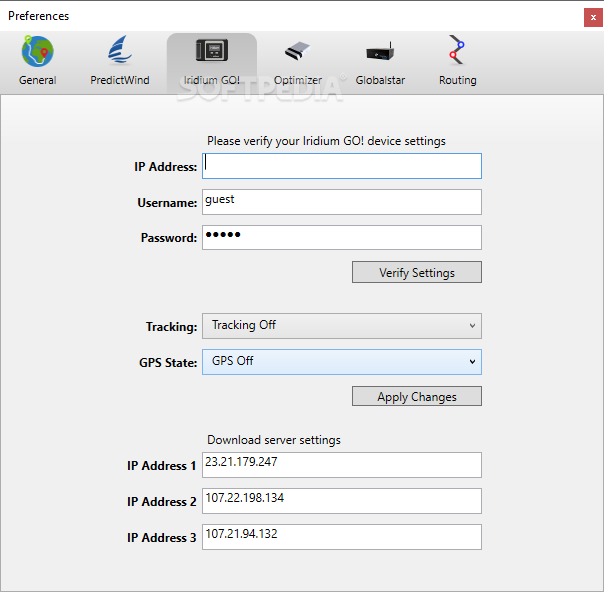
Task: Switch to the Globalstar tab label
Action: click(380, 80)
